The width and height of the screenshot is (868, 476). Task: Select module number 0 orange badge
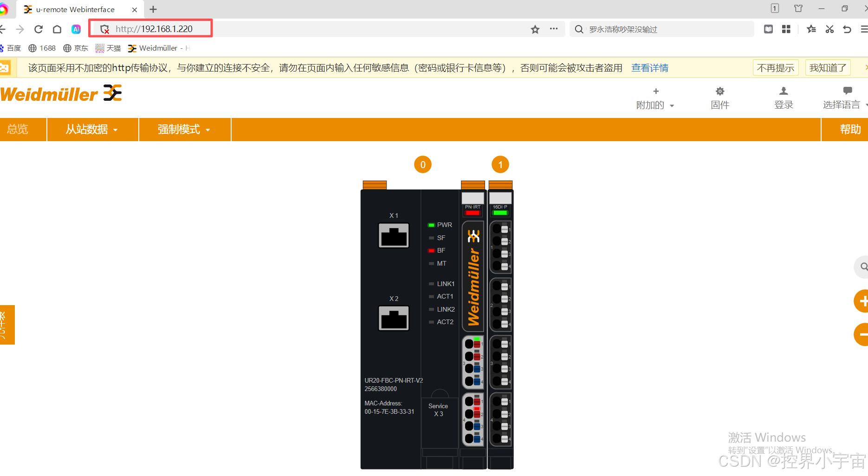coord(423,164)
